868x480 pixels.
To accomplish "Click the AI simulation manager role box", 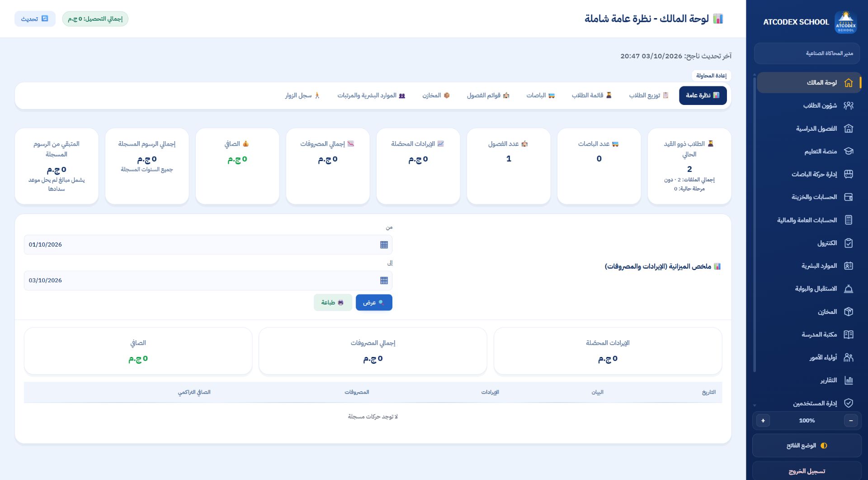I will pos(808,53).
